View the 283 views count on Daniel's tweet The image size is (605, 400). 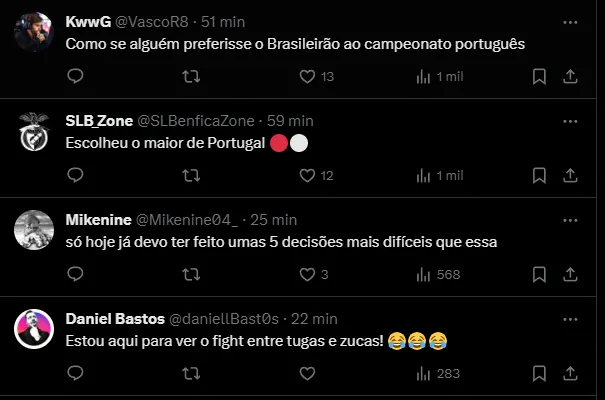[x=438, y=373]
